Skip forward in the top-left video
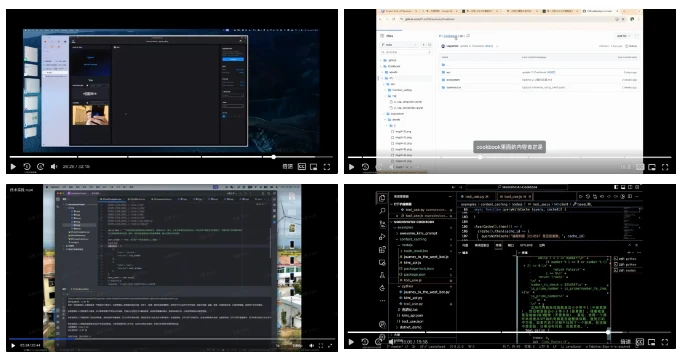This screenshot has width=682, height=362. [x=40, y=167]
